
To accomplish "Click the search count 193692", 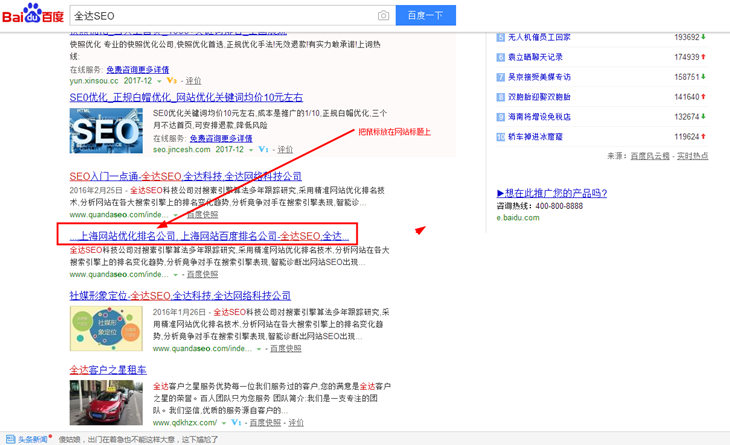I will click(x=687, y=37).
